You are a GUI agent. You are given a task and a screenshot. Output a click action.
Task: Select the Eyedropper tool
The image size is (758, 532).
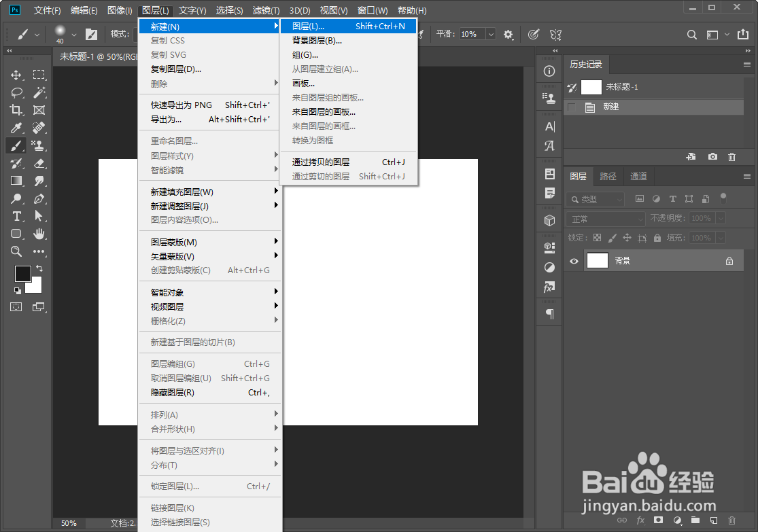coord(16,128)
